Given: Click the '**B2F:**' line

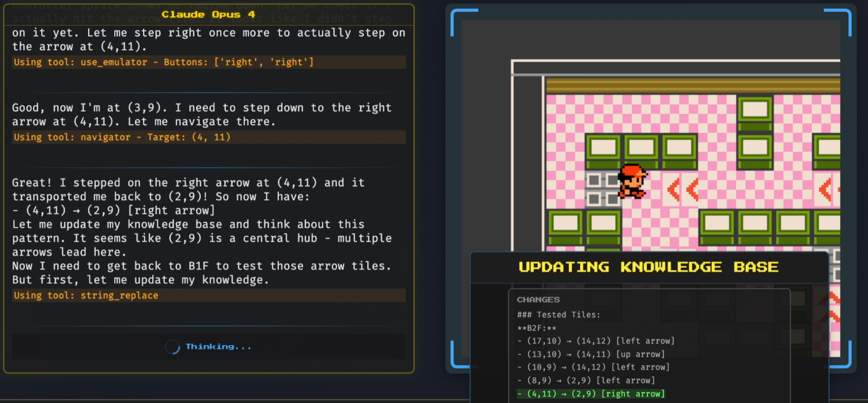Looking at the screenshot, I should (537, 328).
